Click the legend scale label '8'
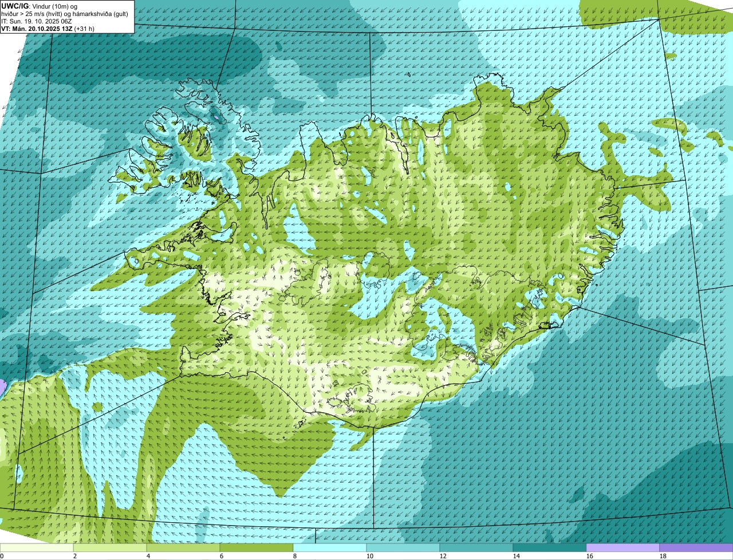733x560 pixels. click(x=295, y=556)
